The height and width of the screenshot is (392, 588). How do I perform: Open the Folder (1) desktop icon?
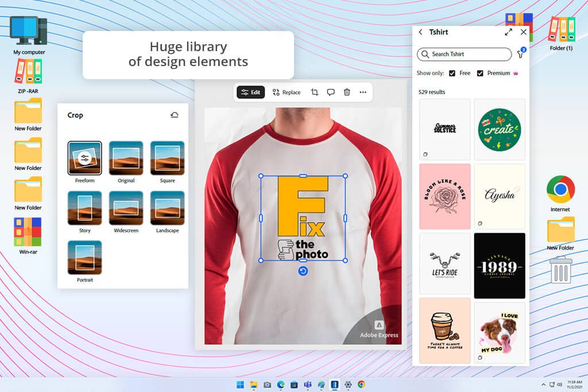[562, 34]
